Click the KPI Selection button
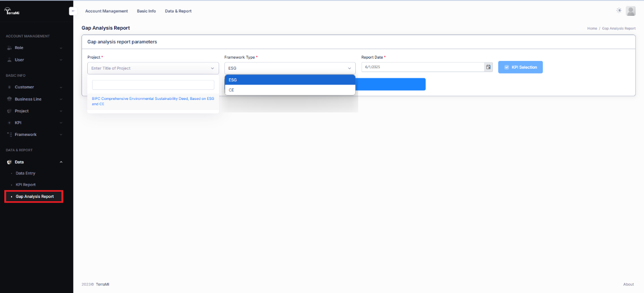644x293 pixels. pyautogui.click(x=520, y=67)
